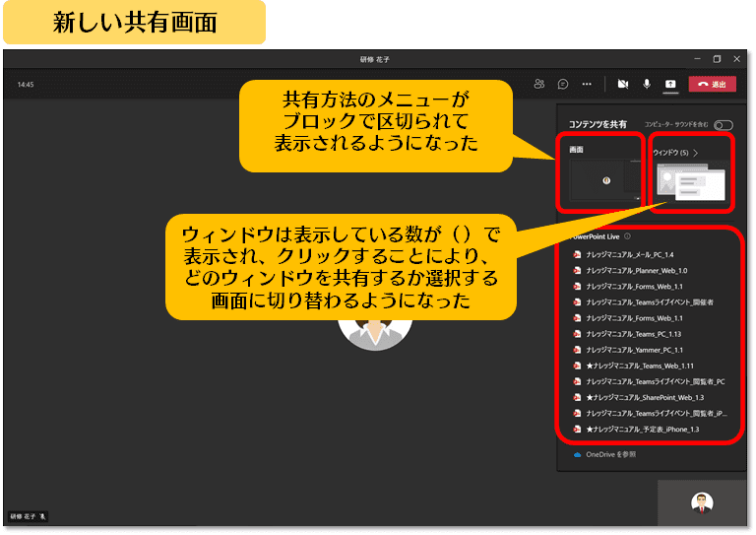Expand the ウィンドウ (5) chevron
The width and height of the screenshot is (756, 535).
695,153
